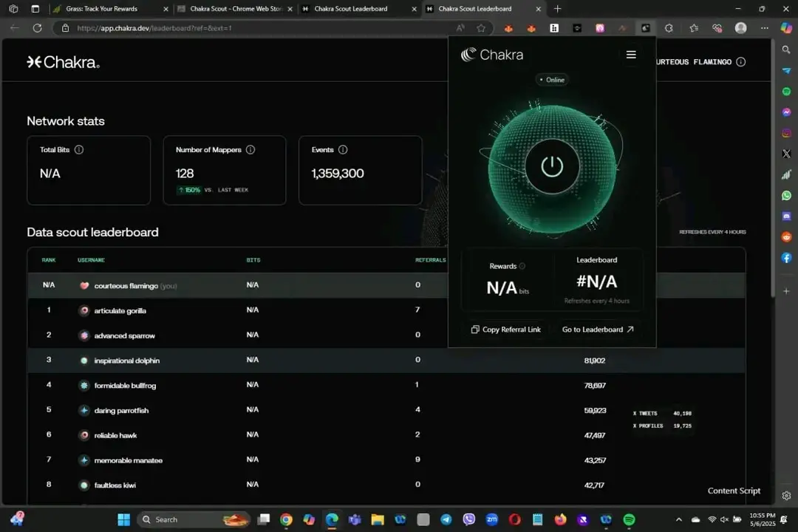Open the Edge profile avatar
Screen dimensions: 798x532
point(740,28)
